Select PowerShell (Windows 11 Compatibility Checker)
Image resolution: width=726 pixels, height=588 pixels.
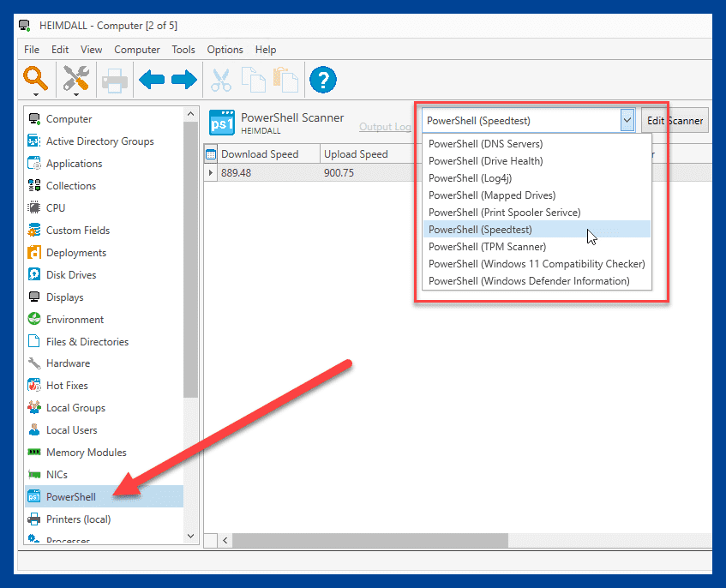537,264
